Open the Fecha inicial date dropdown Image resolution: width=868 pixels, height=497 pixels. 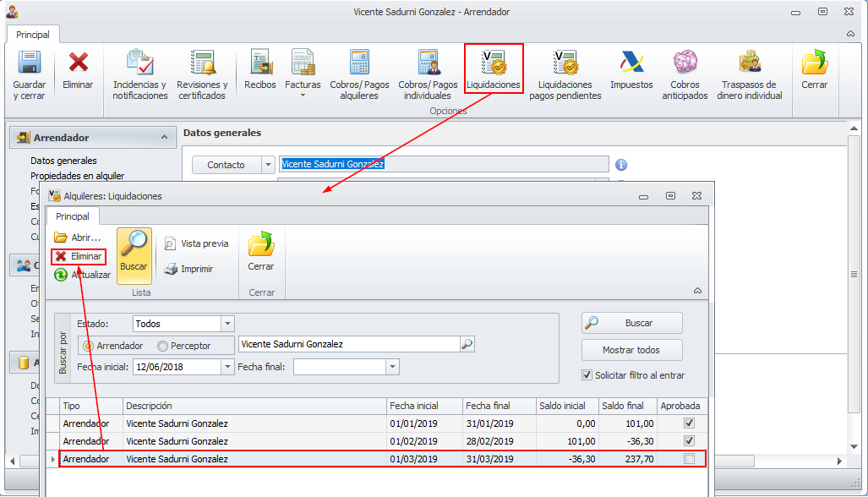227,367
